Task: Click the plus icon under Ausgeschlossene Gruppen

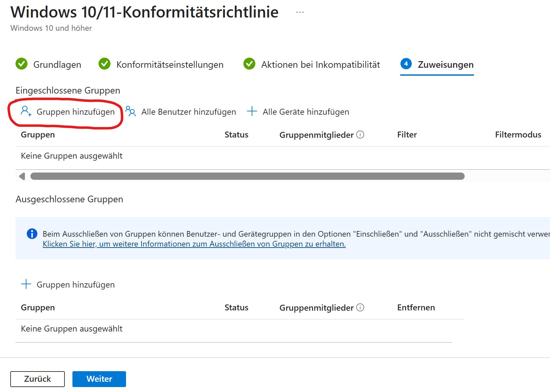Action: point(26,284)
